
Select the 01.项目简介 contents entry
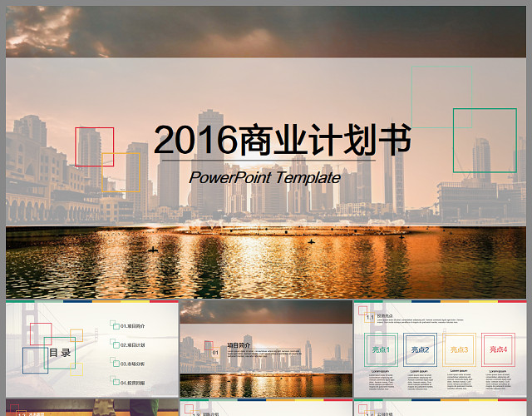(132, 326)
